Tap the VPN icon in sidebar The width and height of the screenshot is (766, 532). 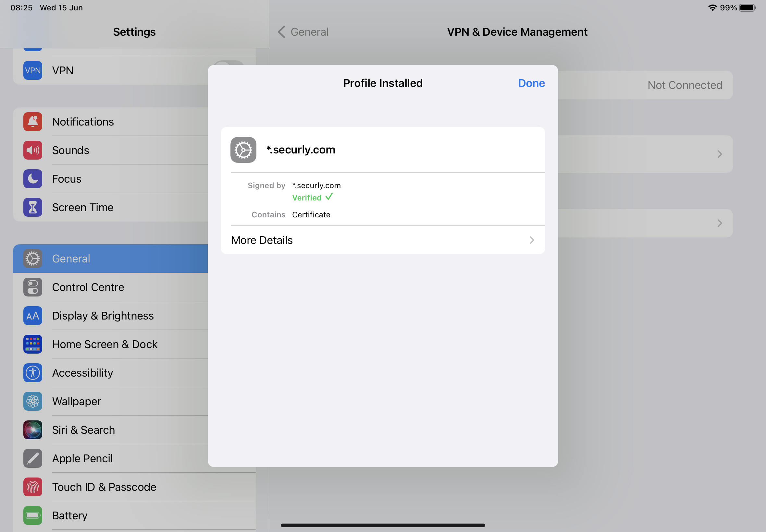tap(33, 70)
